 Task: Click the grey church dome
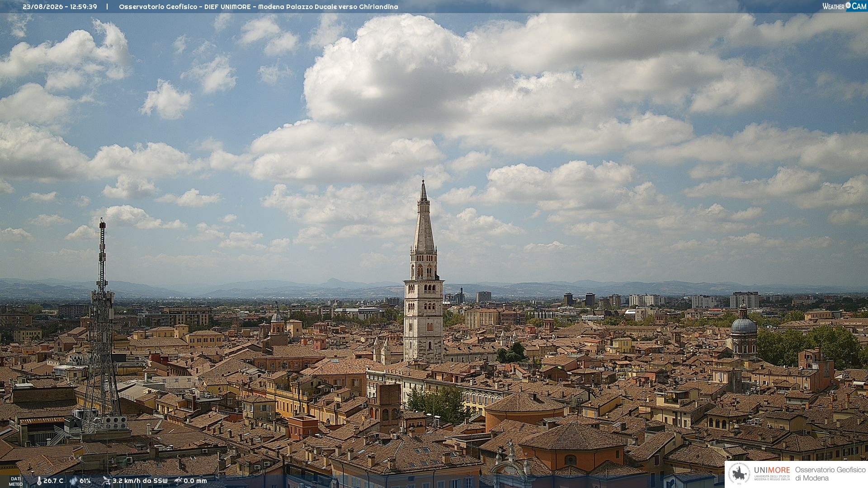743,325
